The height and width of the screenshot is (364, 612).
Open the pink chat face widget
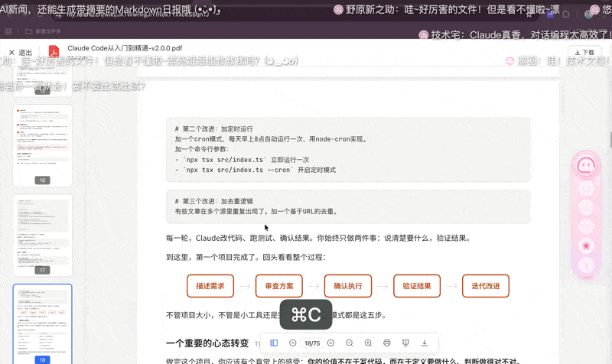coord(586,165)
